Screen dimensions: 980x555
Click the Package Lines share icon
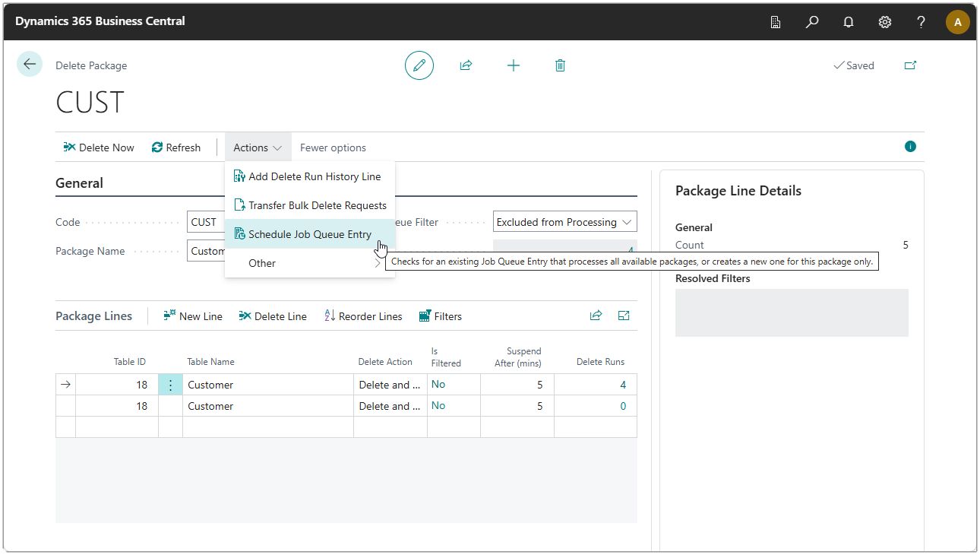click(x=596, y=316)
